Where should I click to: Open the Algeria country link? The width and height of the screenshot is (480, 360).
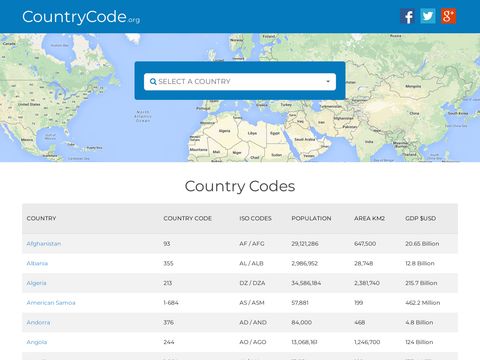pos(36,283)
